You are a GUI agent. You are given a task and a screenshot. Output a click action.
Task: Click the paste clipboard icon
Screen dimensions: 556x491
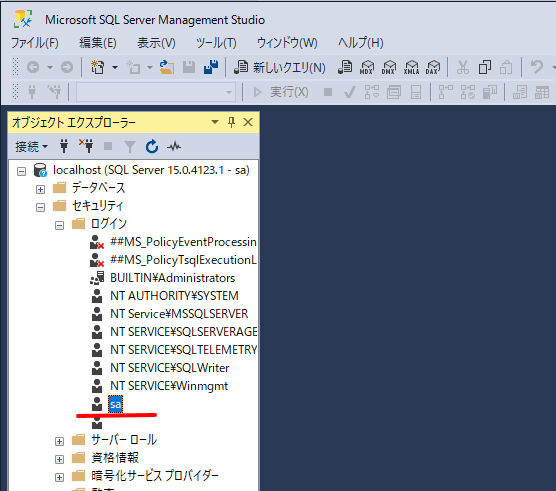[x=506, y=67]
